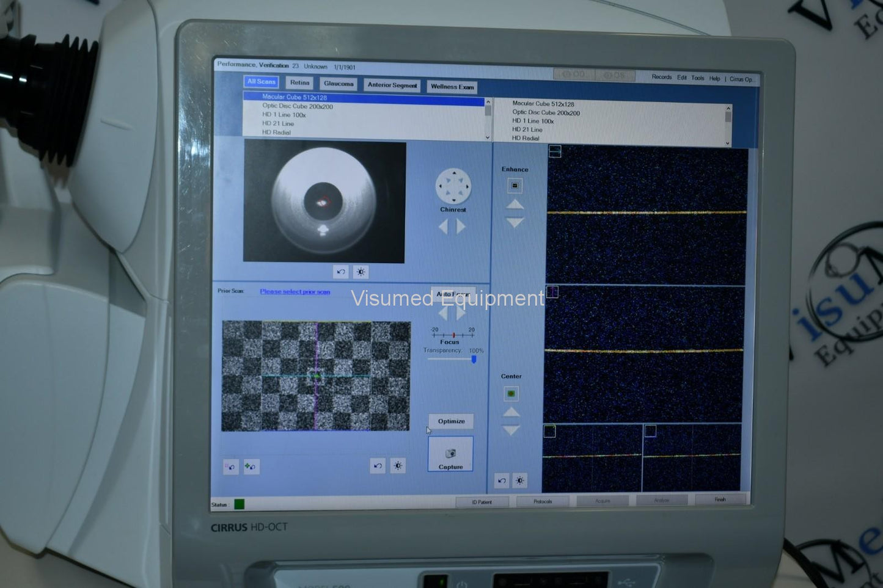Image resolution: width=883 pixels, height=588 pixels.
Task: Click the Chinrest circular direction pad
Action: 453,186
